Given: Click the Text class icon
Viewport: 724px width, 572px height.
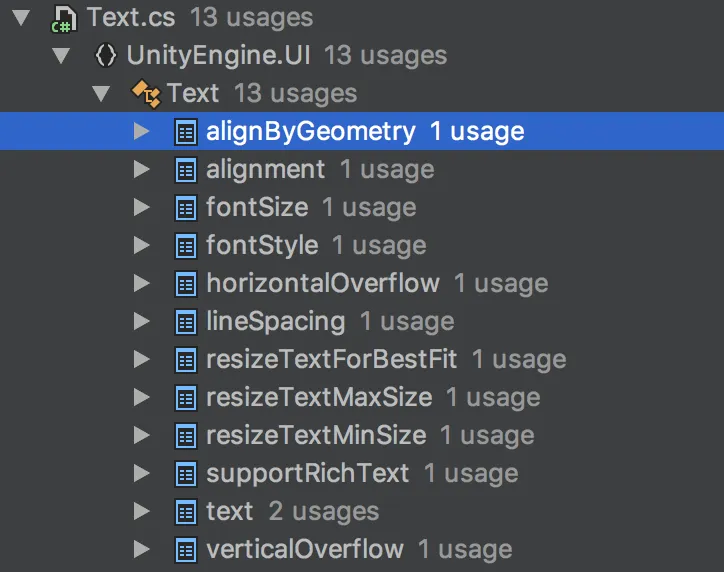Looking at the screenshot, I should pos(146,93).
